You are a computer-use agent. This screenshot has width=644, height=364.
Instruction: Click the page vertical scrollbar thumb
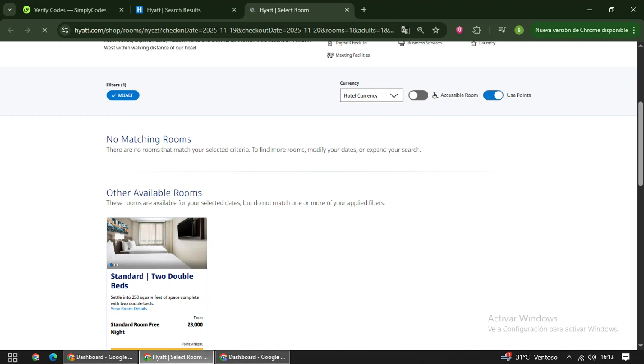click(x=641, y=144)
